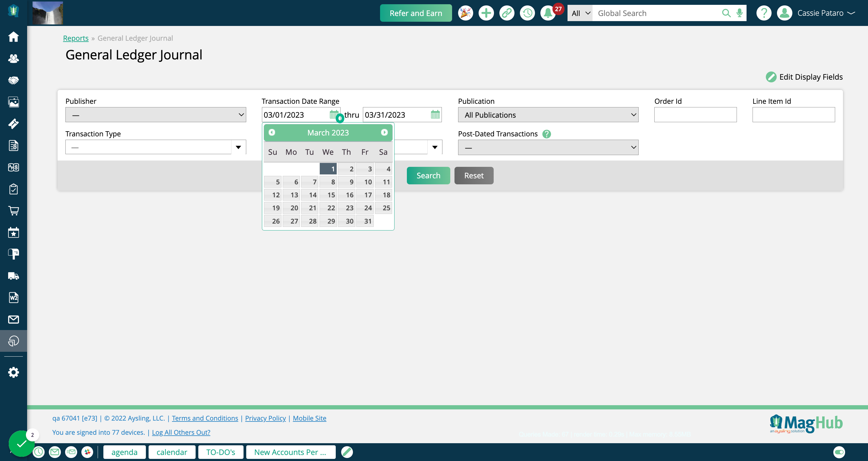Image resolution: width=868 pixels, height=461 pixels.
Task: Click the Search button
Action: [428, 175]
